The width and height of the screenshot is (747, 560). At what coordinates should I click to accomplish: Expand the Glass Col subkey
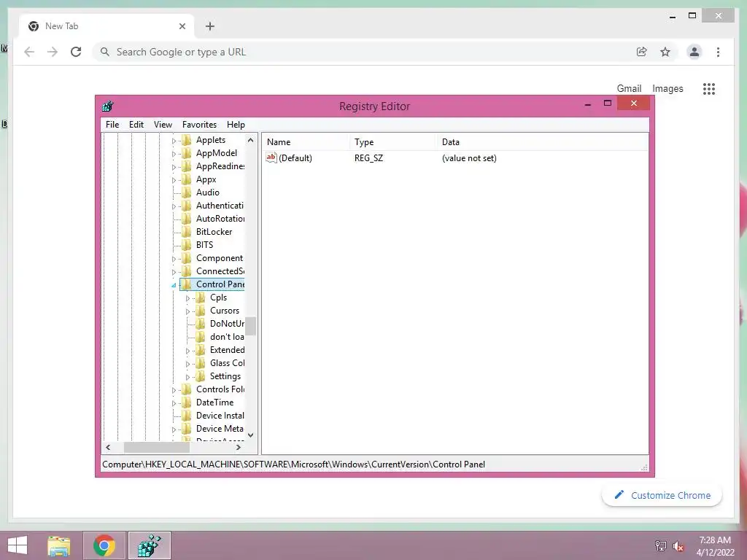pyautogui.click(x=187, y=363)
